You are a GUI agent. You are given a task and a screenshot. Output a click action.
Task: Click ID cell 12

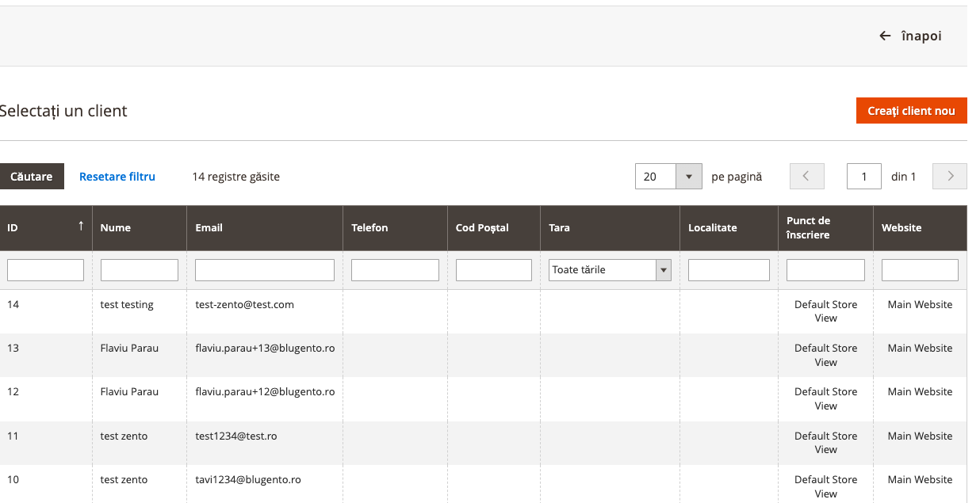point(13,392)
